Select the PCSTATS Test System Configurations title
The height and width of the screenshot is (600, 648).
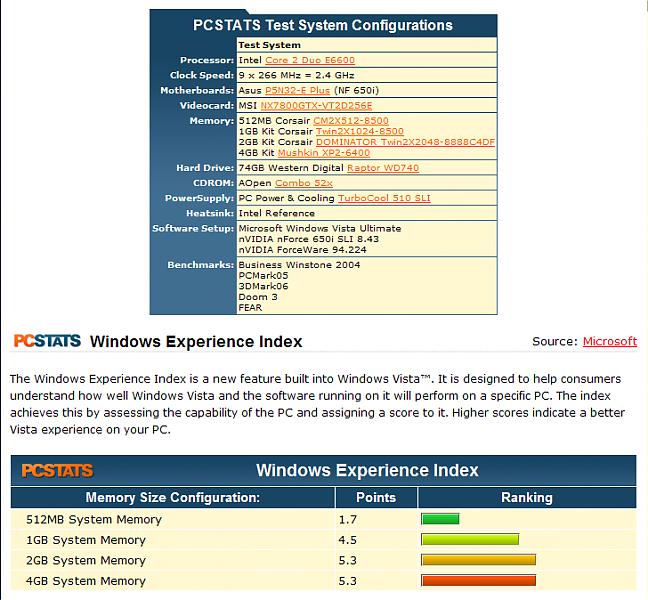point(323,25)
